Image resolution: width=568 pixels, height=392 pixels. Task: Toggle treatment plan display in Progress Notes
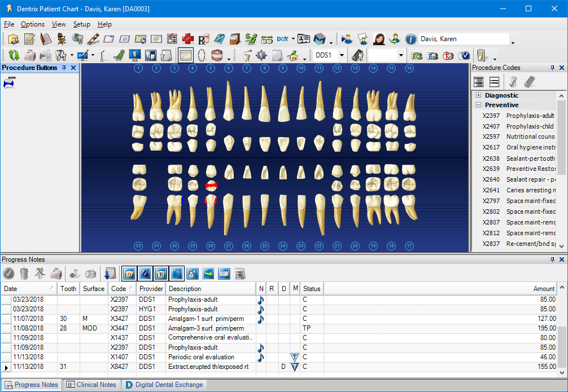[129, 274]
